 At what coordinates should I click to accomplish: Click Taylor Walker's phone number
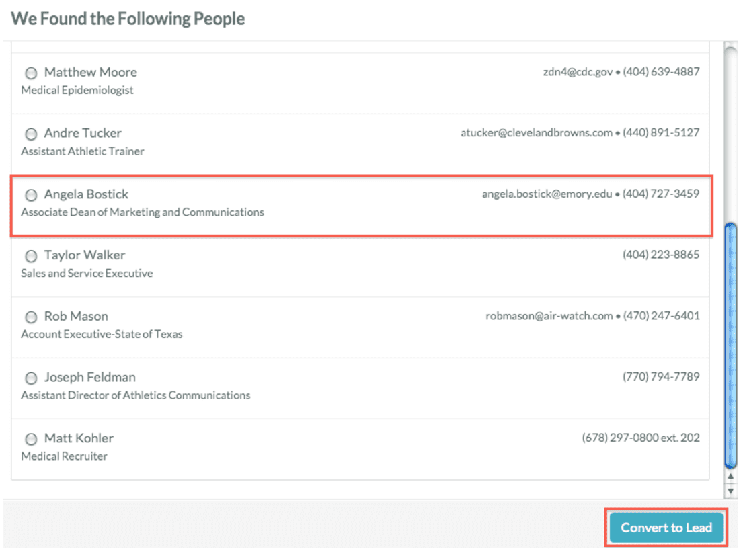[660, 255]
